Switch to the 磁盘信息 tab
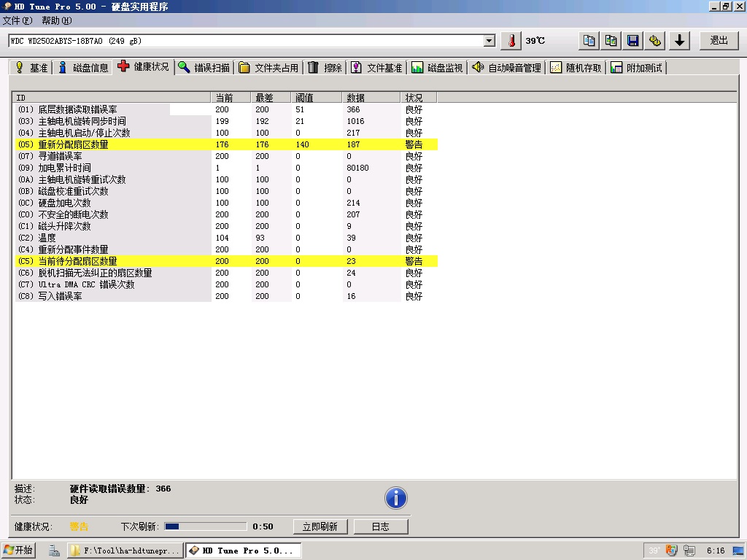Screen dimensions: 747x560 click(x=83, y=68)
